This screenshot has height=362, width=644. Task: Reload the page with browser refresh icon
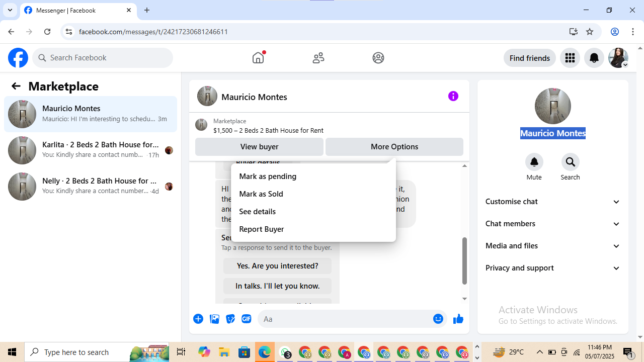tap(47, 32)
